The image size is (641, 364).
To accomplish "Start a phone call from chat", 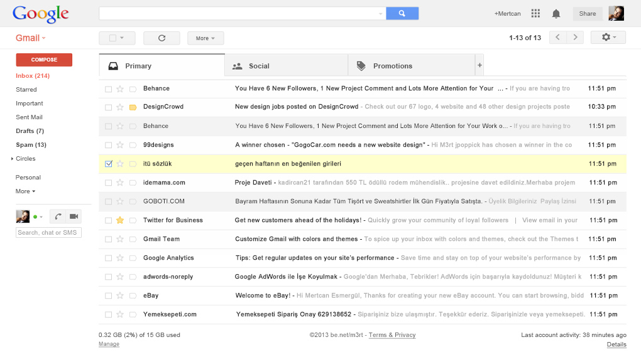I will tap(58, 217).
